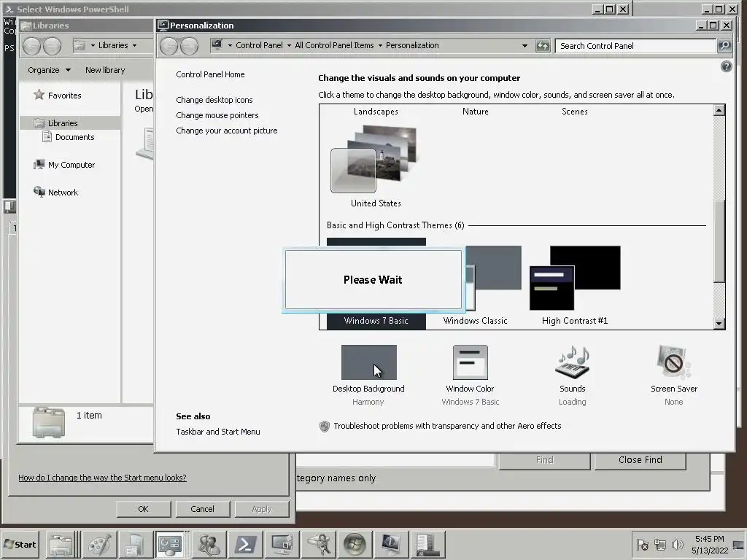The height and width of the screenshot is (560, 747).
Task: Open PowerShell taskbar icon
Action: 245,544
